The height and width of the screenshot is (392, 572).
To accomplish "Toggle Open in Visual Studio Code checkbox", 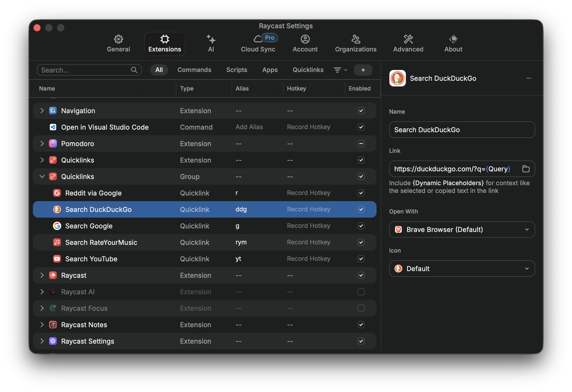I will coord(361,127).
